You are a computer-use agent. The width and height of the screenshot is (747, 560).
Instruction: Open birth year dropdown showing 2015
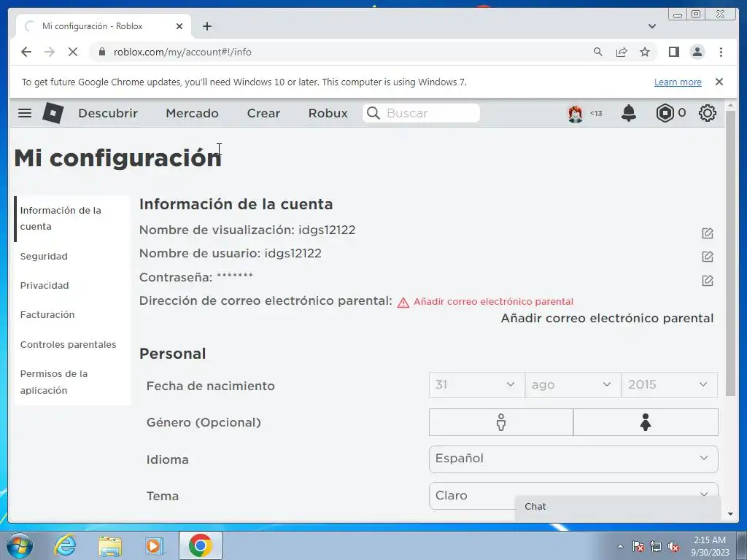670,385
